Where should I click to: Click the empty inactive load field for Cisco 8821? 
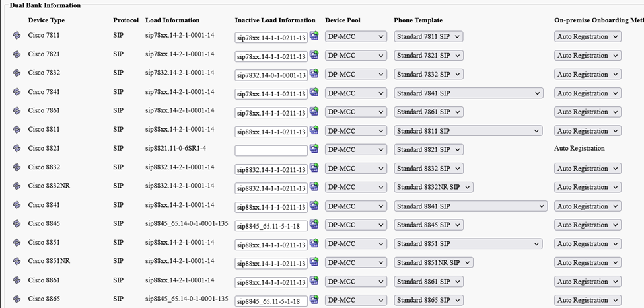(x=271, y=150)
